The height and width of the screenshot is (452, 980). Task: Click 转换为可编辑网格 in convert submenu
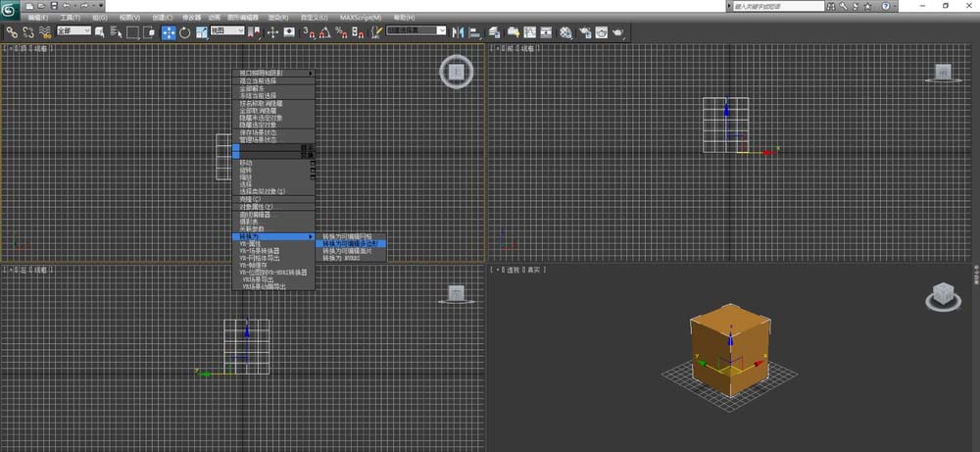click(x=348, y=236)
